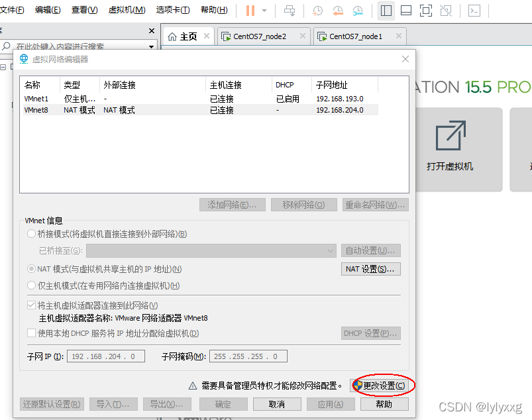Select the 仅主机模式 radio button

tap(31, 286)
